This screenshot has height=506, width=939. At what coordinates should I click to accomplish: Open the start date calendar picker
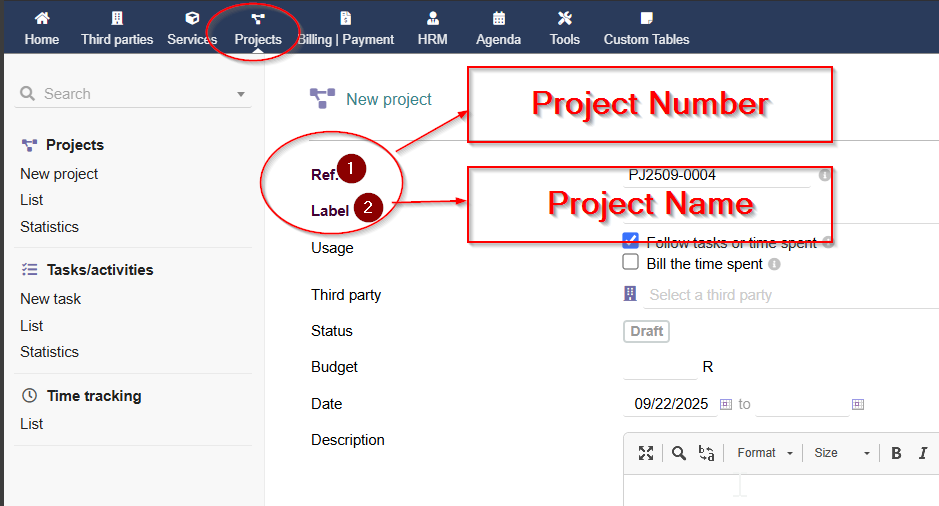(x=726, y=404)
